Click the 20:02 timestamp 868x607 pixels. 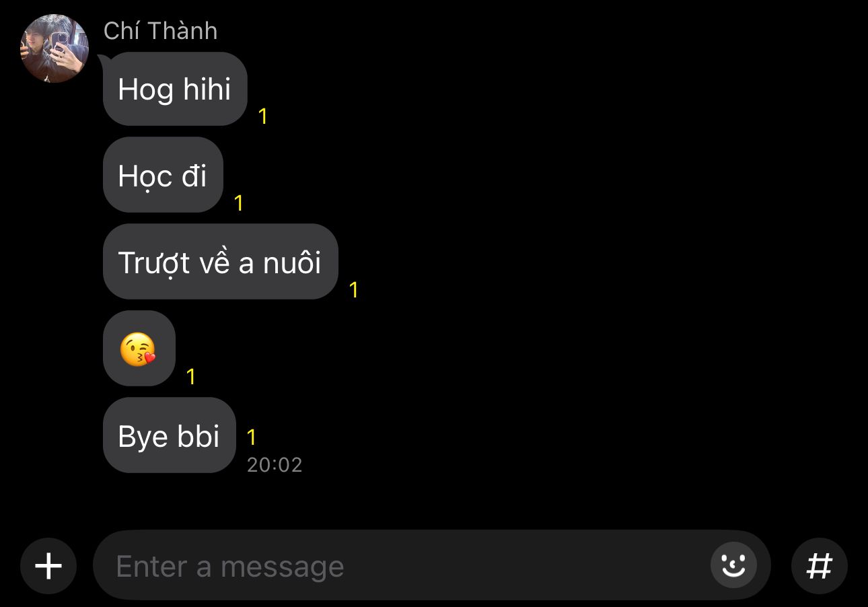pyautogui.click(x=275, y=465)
